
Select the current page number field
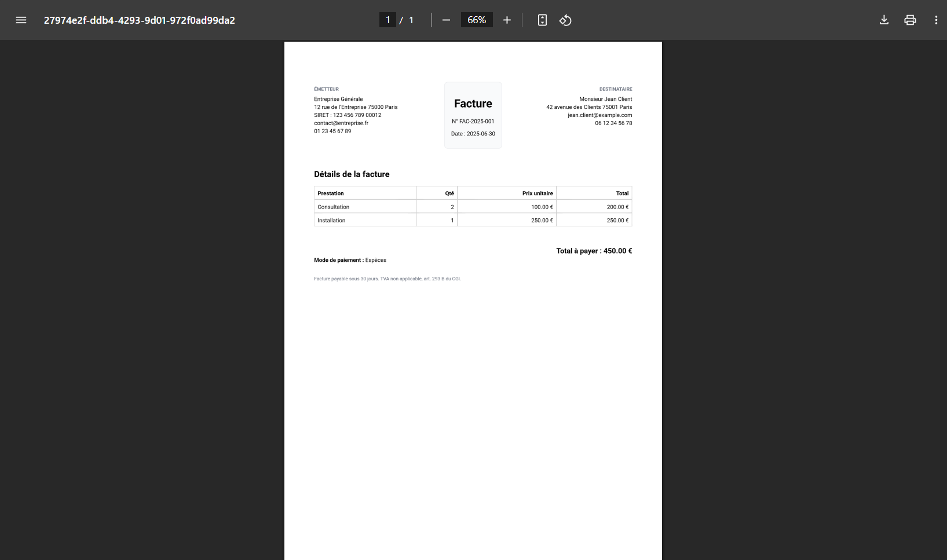(387, 20)
